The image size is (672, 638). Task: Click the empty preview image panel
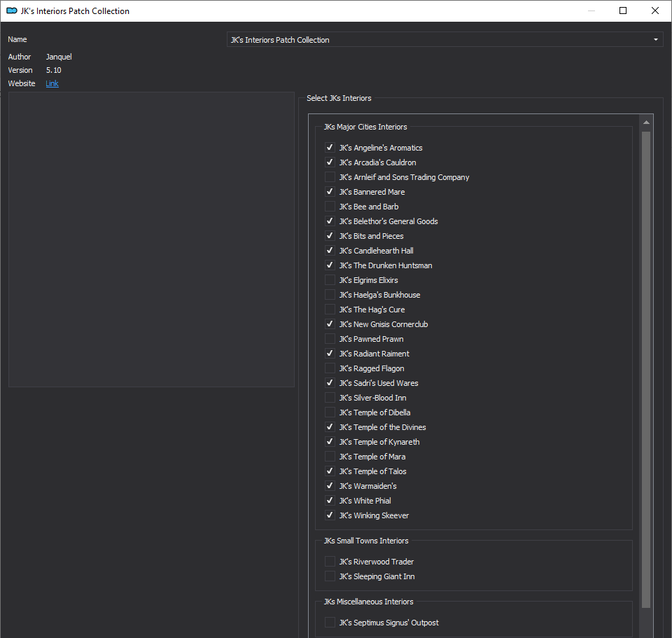click(x=151, y=240)
